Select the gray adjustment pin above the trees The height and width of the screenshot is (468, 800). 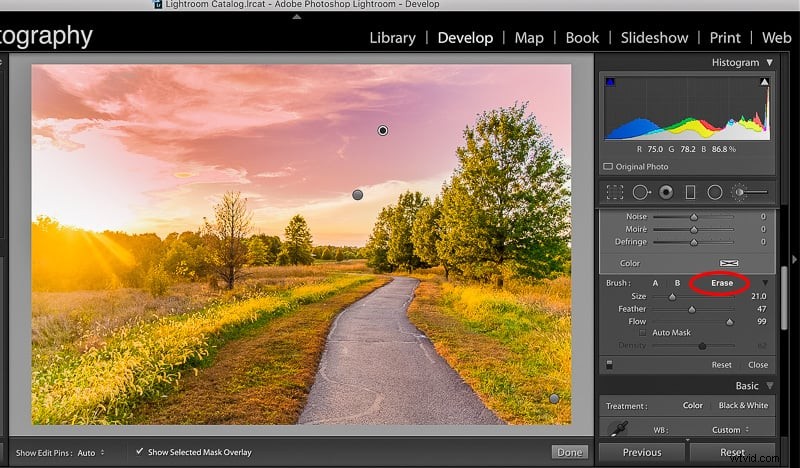pyautogui.click(x=358, y=195)
